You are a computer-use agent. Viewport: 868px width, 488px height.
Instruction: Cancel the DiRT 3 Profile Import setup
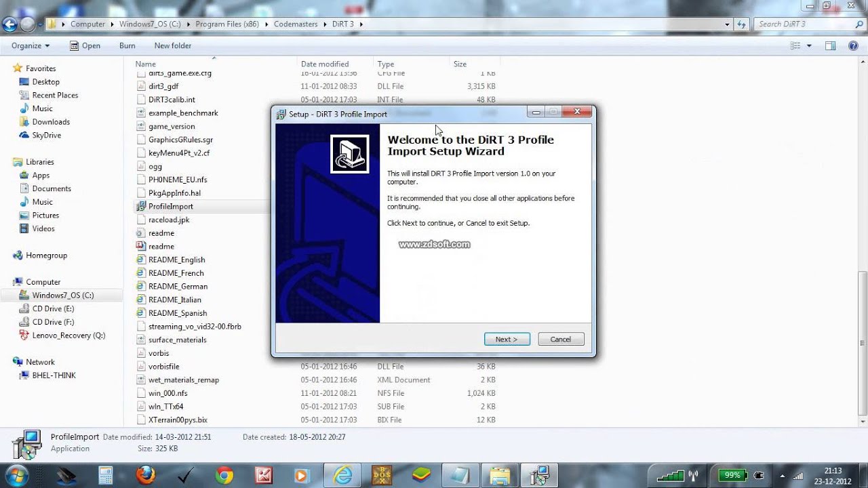561,339
